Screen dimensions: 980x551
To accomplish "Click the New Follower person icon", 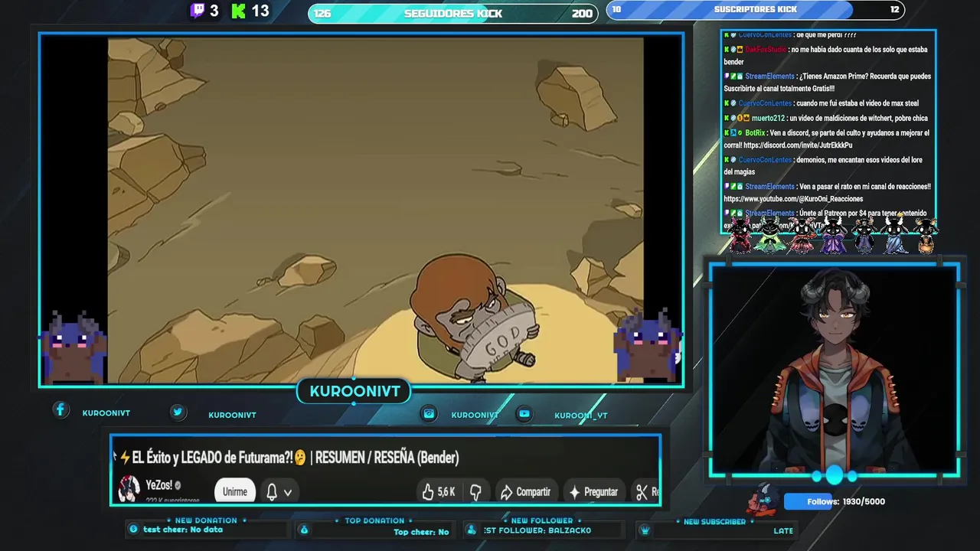I will pyautogui.click(x=472, y=530).
